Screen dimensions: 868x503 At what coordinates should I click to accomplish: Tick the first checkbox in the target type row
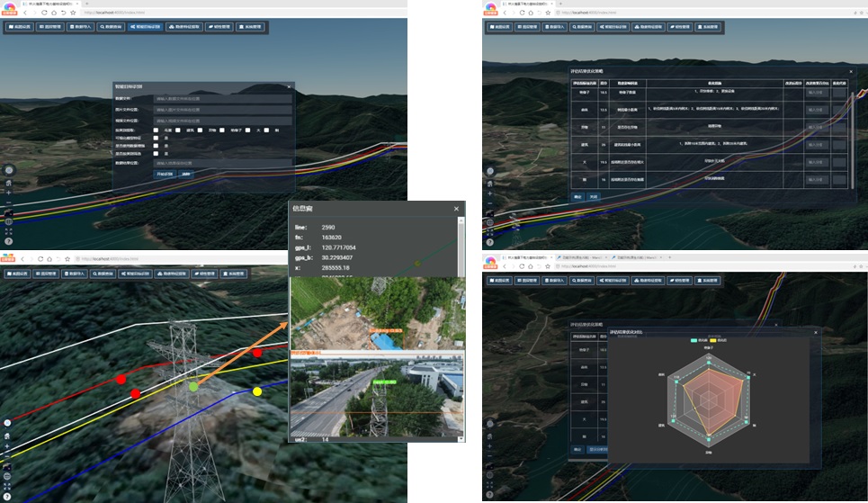[x=157, y=130]
